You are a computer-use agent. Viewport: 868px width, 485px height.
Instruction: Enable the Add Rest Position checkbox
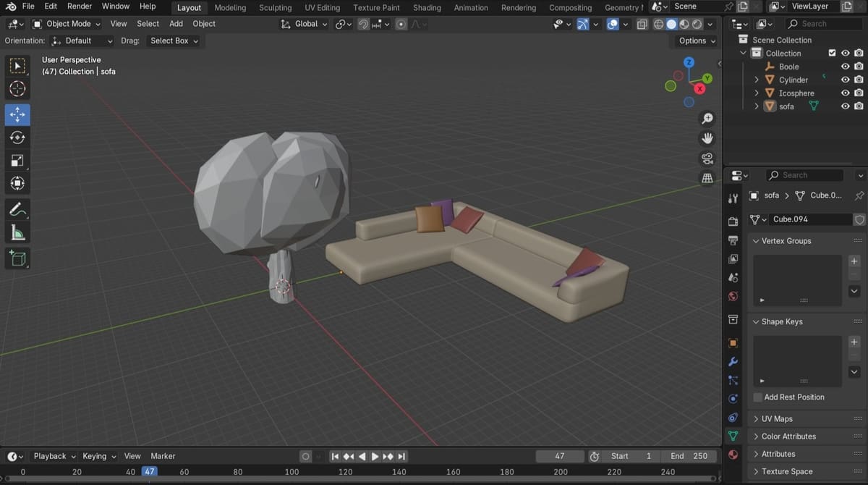pyautogui.click(x=758, y=397)
